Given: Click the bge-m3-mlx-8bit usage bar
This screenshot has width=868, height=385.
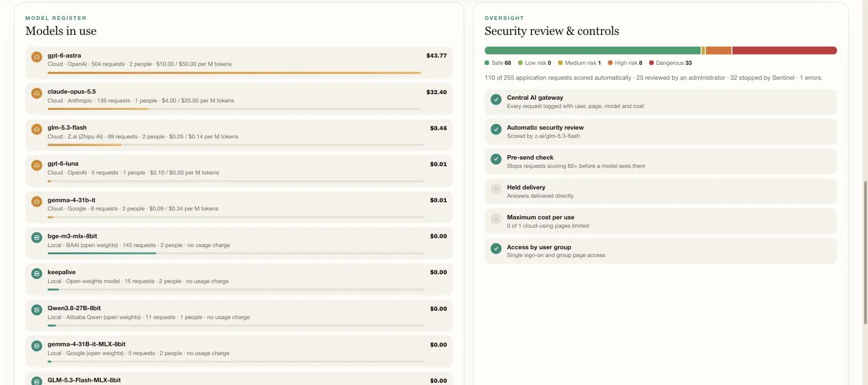Looking at the screenshot, I should (x=236, y=253).
